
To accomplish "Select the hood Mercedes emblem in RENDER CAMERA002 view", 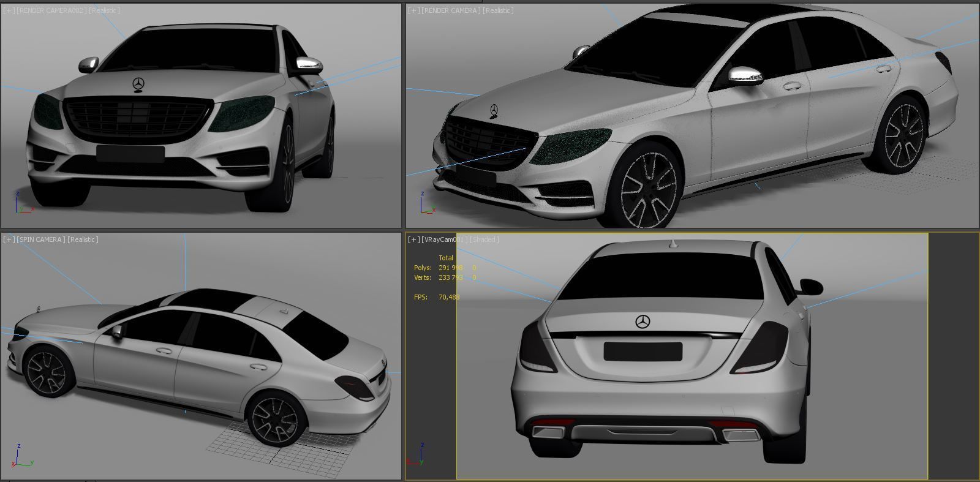I will click(x=138, y=85).
